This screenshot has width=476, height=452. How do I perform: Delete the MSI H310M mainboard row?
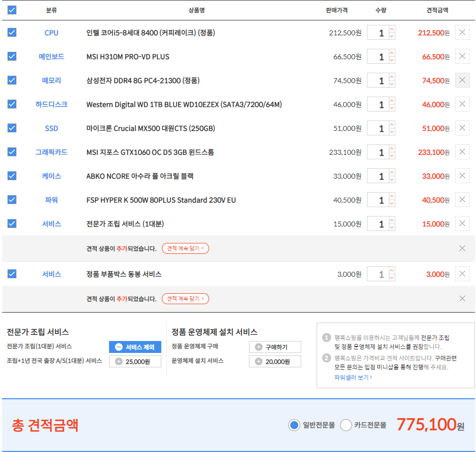click(462, 57)
